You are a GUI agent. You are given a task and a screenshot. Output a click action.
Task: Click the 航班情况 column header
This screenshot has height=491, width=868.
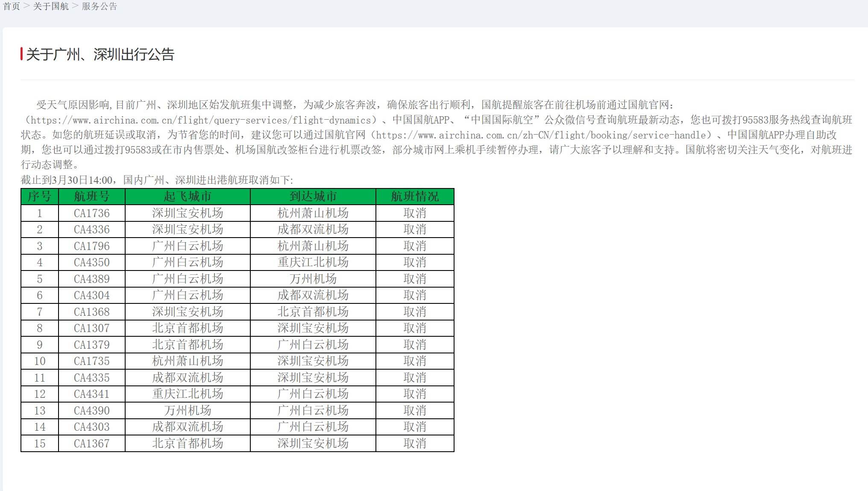click(413, 197)
